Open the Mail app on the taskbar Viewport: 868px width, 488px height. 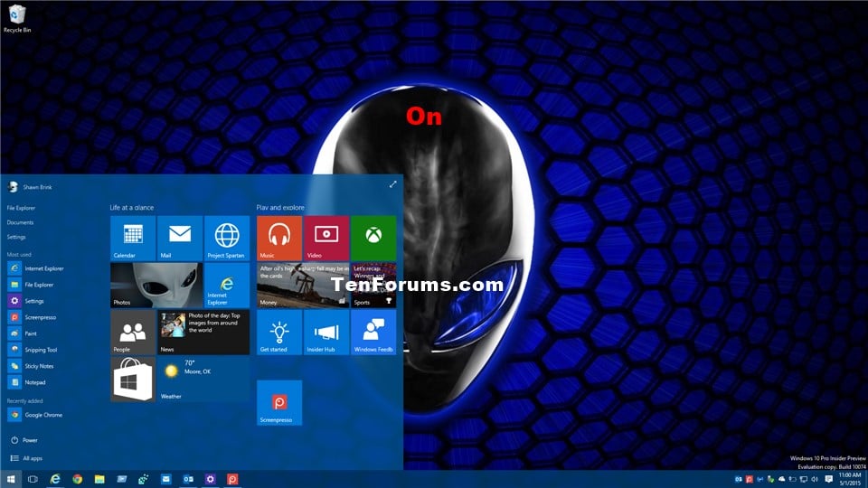pos(166,479)
